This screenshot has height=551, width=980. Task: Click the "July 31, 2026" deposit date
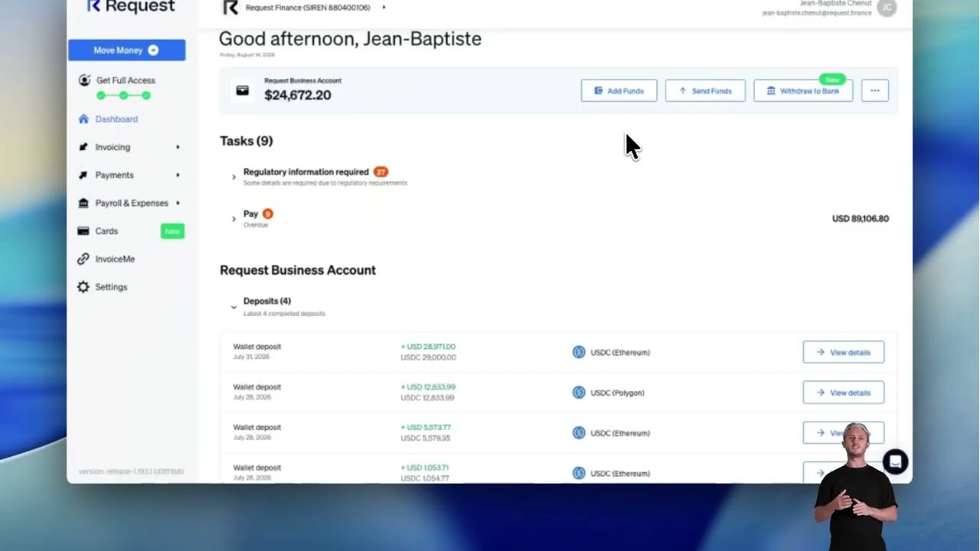click(x=251, y=357)
